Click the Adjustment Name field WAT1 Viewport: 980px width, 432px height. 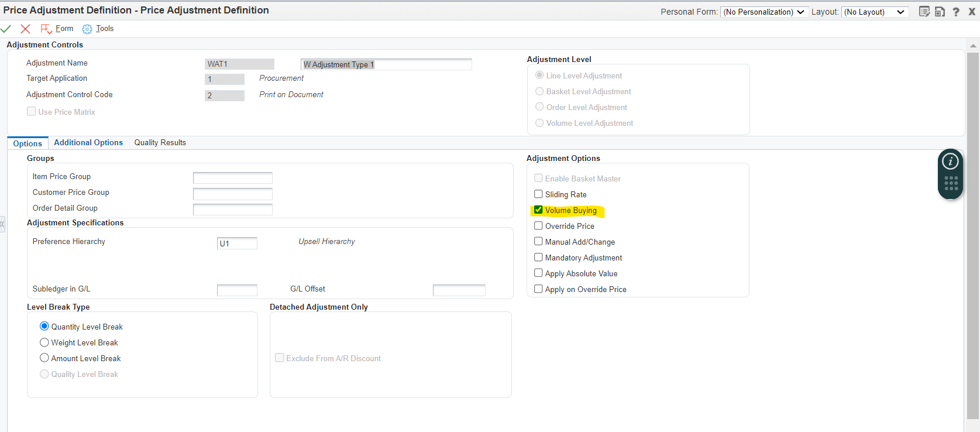[x=240, y=64]
